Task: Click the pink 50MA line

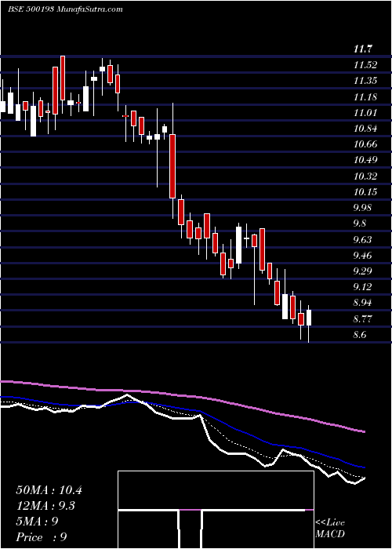Action: 183,395
